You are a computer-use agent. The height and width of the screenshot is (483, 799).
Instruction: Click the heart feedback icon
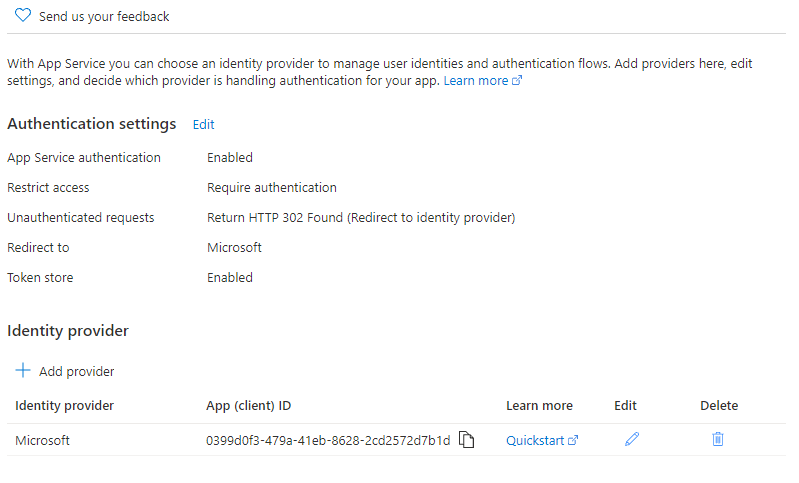click(x=23, y=15)
